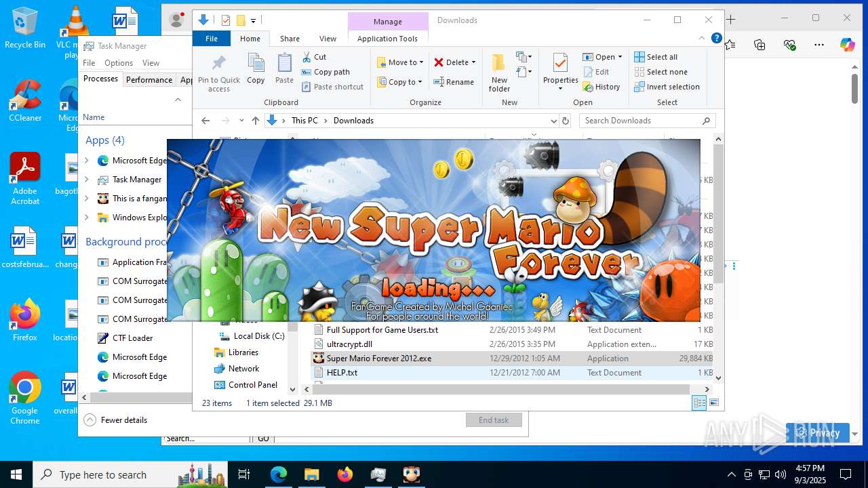Switch to the View ribbon tab
Image resolution: width=868 pixels, height=488 pixels.
coord(328,39)
